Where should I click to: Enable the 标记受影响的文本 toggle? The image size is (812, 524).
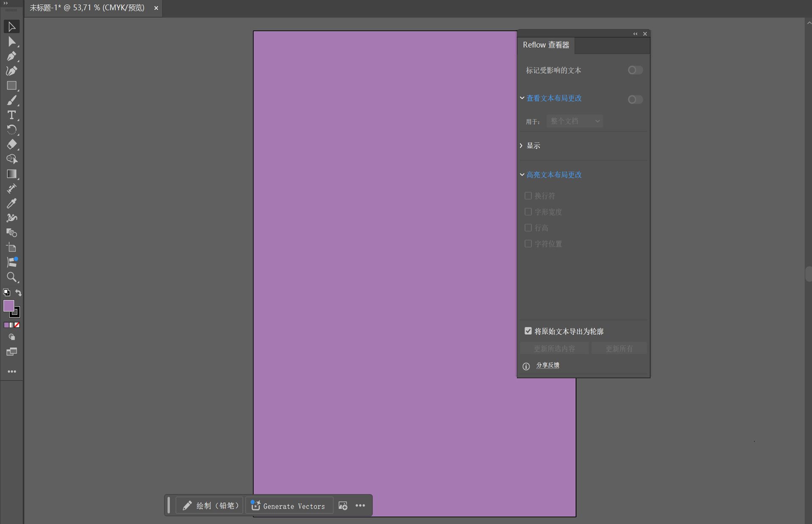(x=634, y=70)
